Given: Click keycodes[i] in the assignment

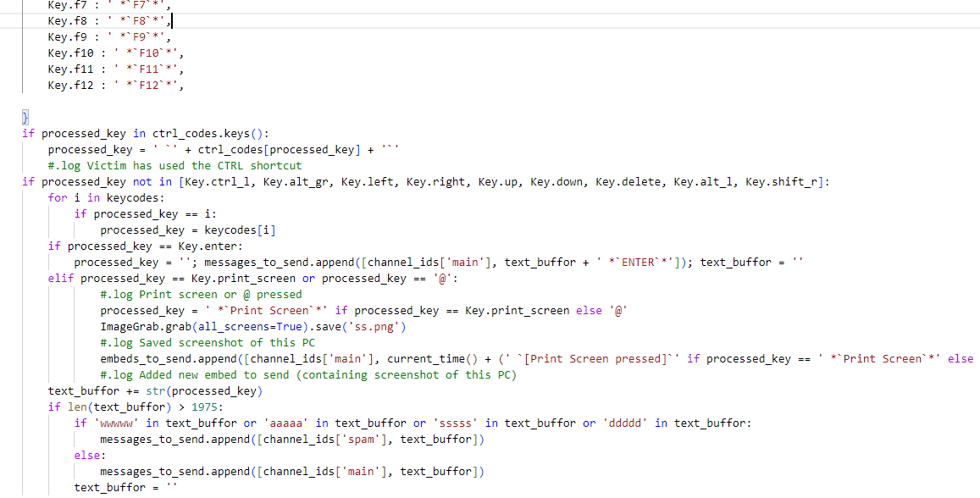Looking at the screenshot, I should coord(240,230).
